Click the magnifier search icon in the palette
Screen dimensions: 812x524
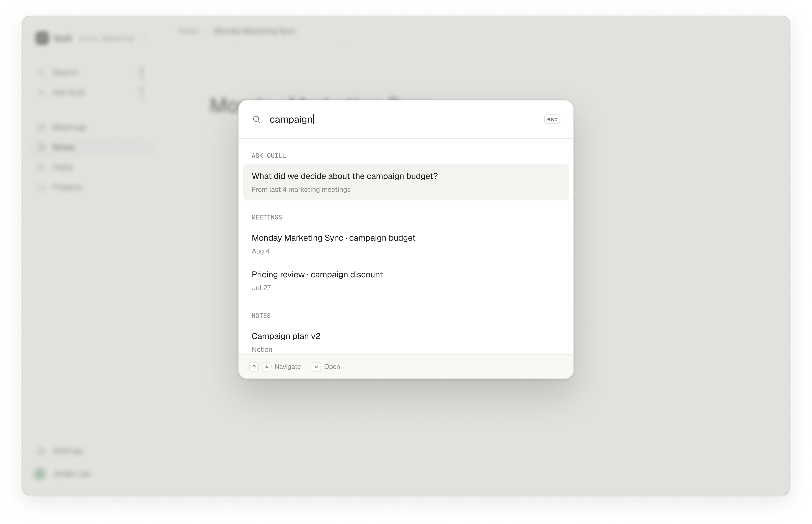(x=256, y=120)
